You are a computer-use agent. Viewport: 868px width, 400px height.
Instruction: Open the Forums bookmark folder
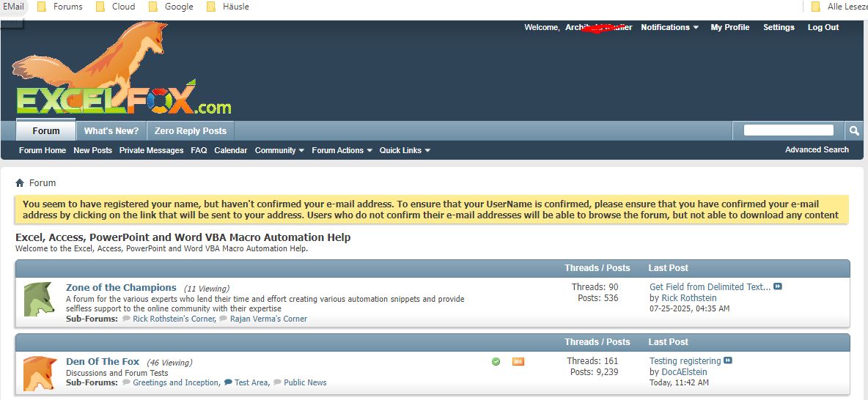pyautogui.click(x=60, y=7)
